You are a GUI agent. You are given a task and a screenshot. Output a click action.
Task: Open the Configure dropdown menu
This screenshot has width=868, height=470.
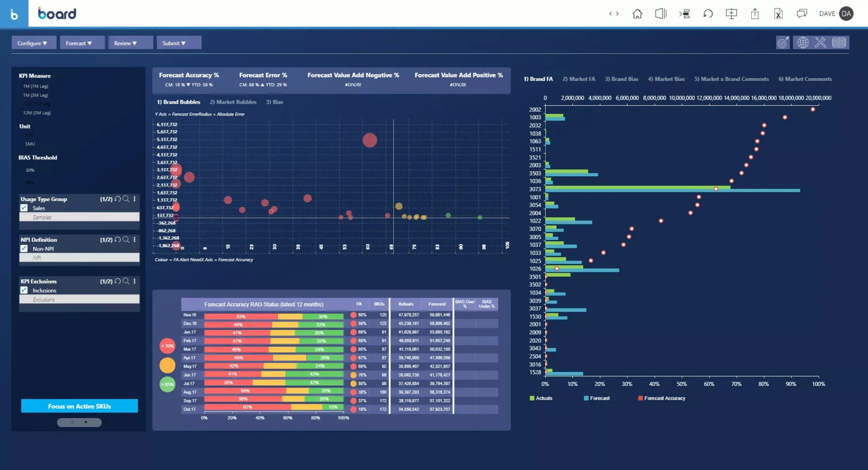[33, 43]
